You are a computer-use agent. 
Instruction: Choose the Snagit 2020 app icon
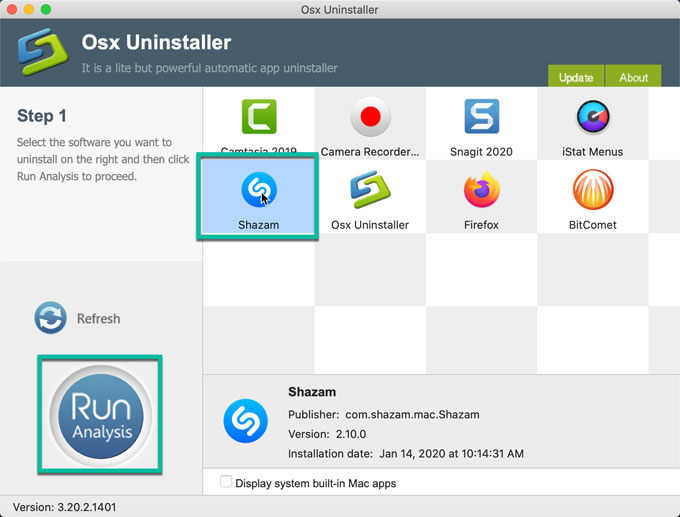[481, 118]
